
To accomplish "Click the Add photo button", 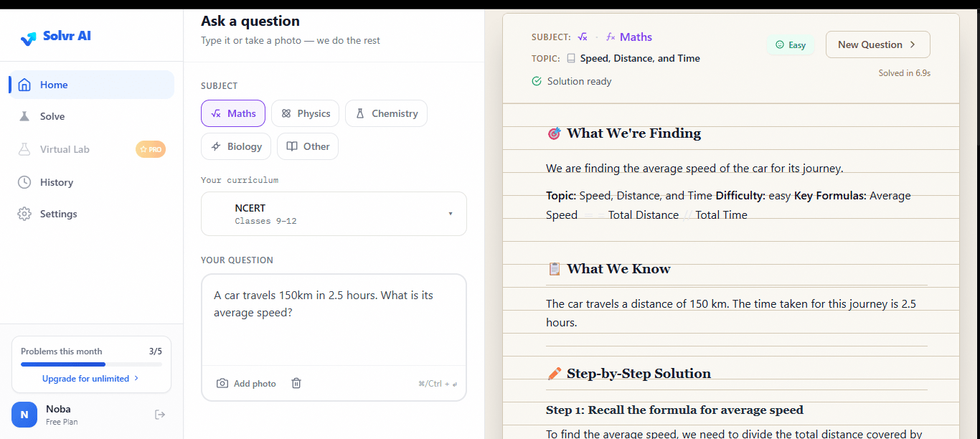I will [246, 384].
